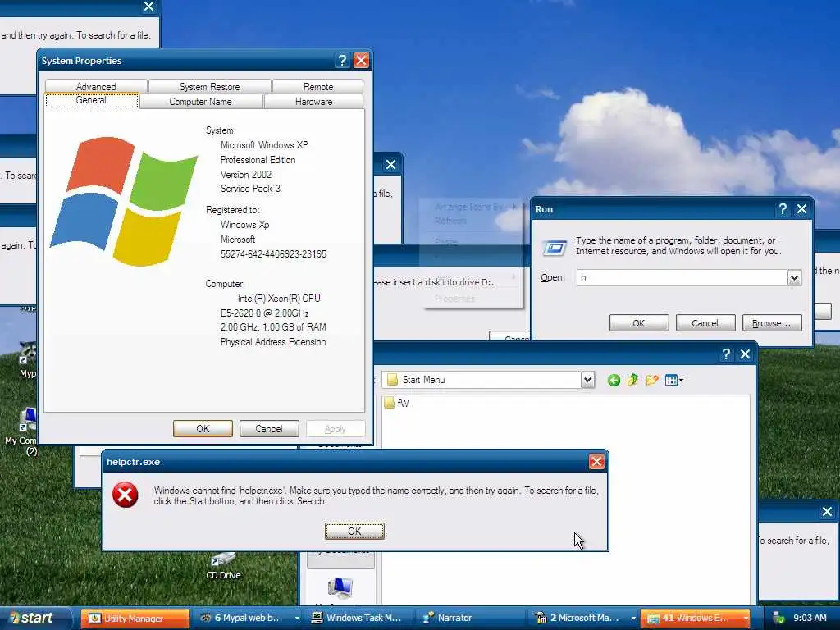Click Cancel in the Run dialog
The width and height of the screenshot is (840, 630).
[705, 323]
